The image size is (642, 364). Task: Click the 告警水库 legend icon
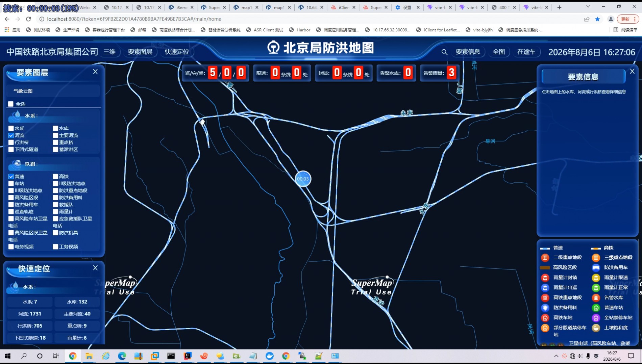pos(596,297)
